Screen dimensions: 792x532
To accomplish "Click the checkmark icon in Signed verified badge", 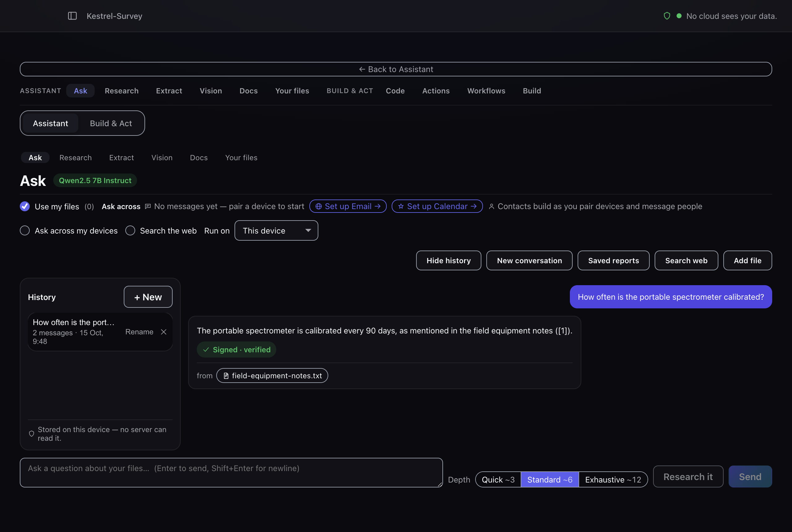I will click(206, 350).
